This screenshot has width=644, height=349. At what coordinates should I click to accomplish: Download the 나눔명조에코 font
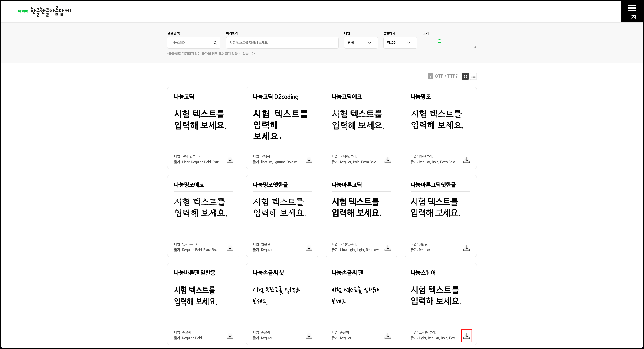(230, 248)
